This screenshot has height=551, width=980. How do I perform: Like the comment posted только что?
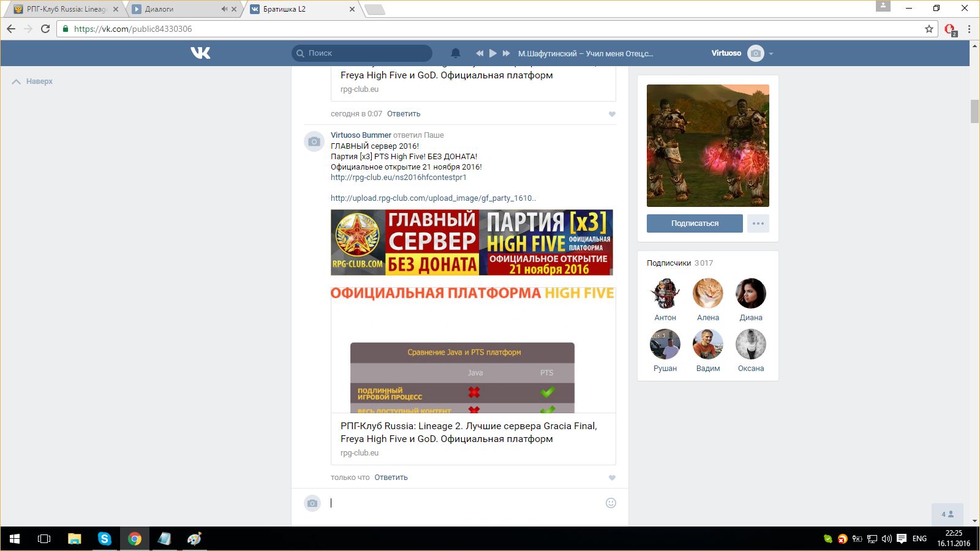(x=612, y=478)
